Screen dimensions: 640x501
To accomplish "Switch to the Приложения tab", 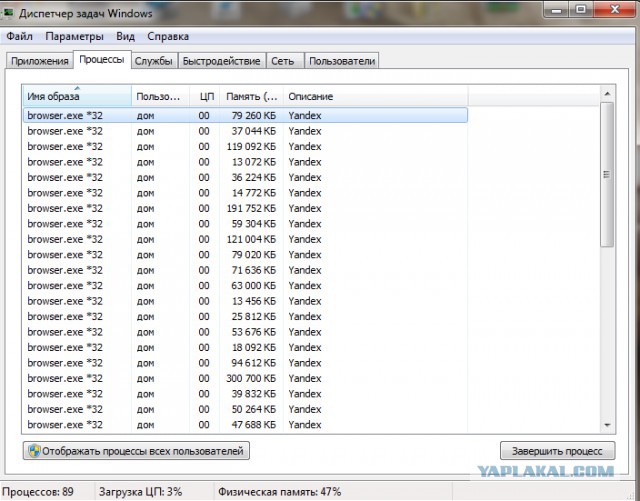I will coord(40,61).
